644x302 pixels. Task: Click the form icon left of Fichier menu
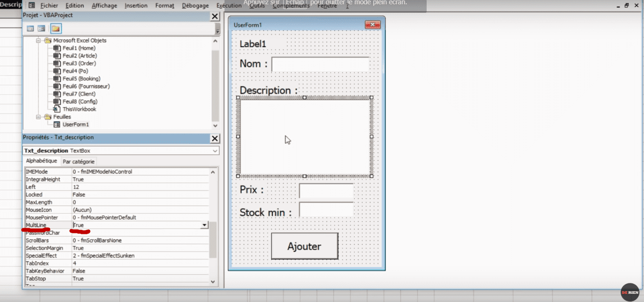[31, 6]
